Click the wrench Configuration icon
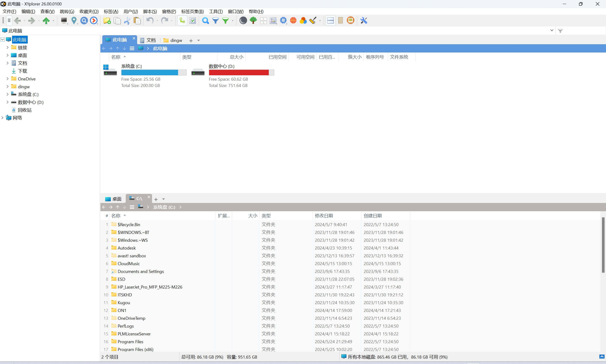Image resolution: width=606 pixels, height=364 pixels. click(x=364, y=21)
